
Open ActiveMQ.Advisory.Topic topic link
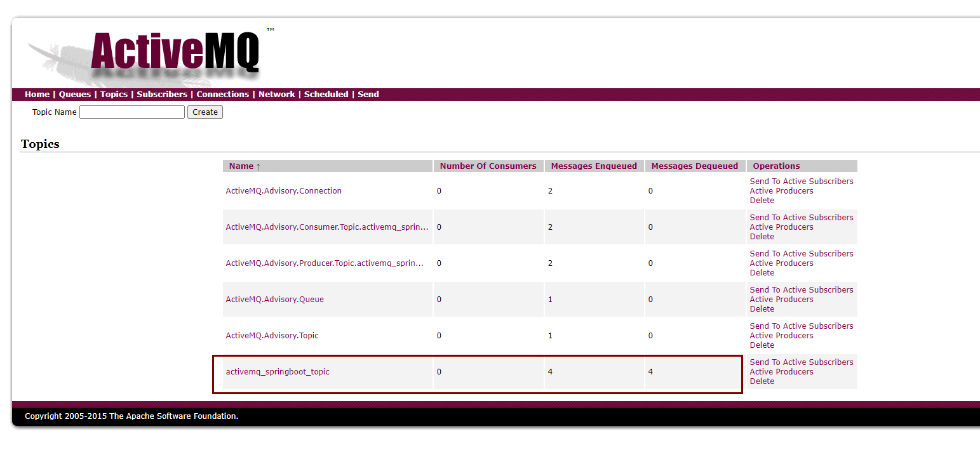click(x=272, y=336)
